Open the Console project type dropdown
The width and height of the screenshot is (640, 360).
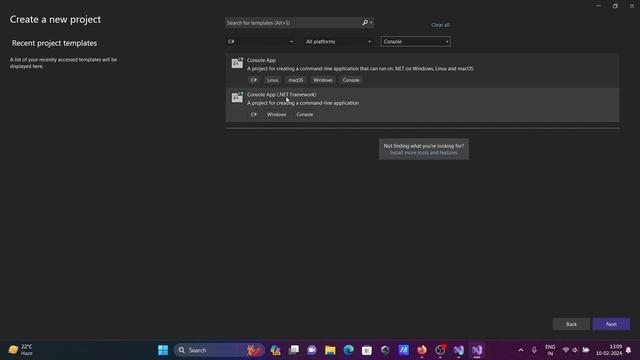pos(416,42)
